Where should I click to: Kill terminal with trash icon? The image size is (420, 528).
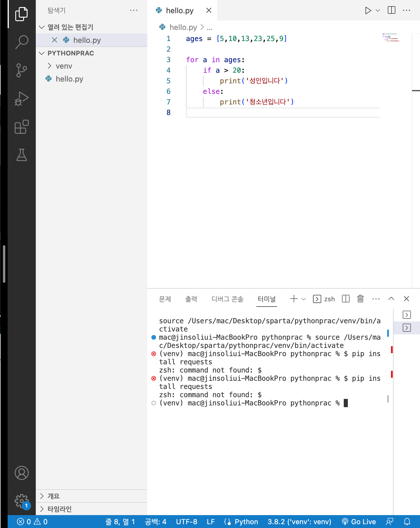click(360, 299)
